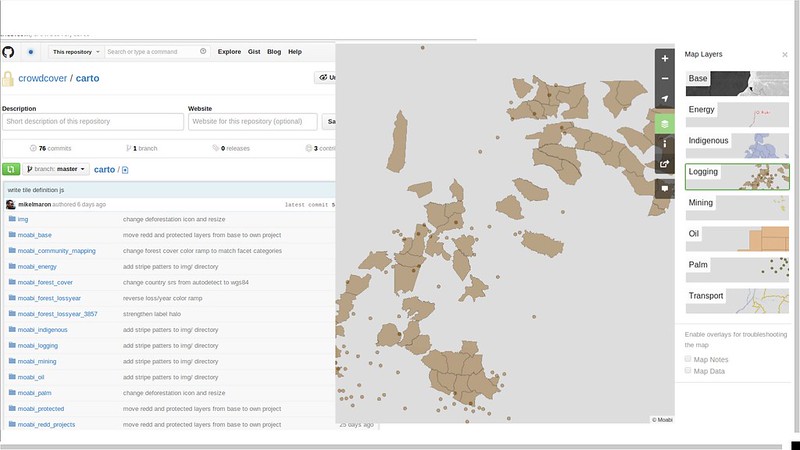Open the moabi_protected folder

(41, 409)
